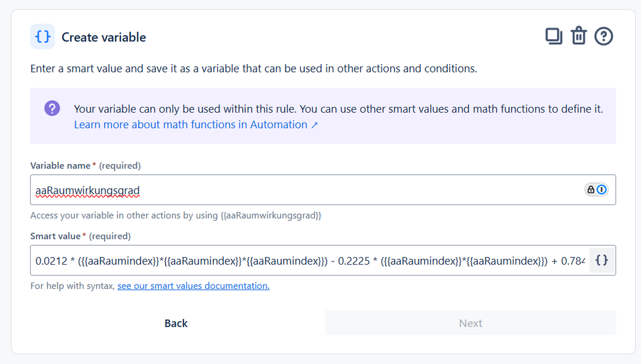The width and height of the screenshot is (641, 364).
Task: Click the Create variable curly braces icon
Action: click(42, 37)
